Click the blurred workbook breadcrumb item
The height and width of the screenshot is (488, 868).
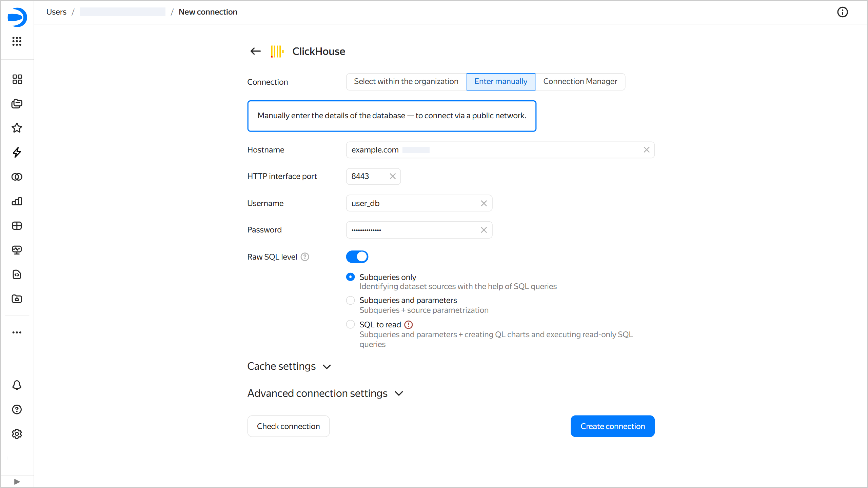pyautogui.click(x=122, y=12)
